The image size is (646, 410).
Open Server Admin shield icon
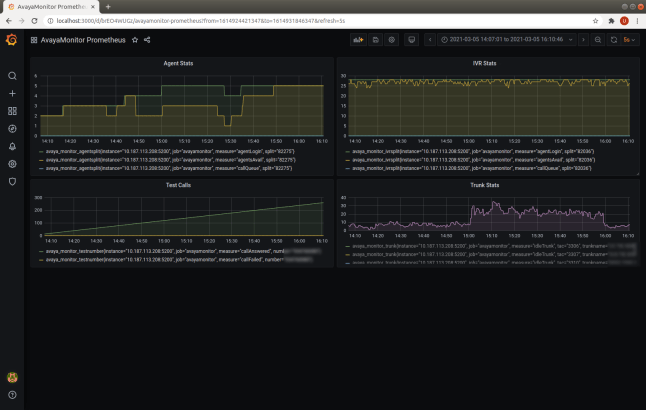click(x=12, y=182)
